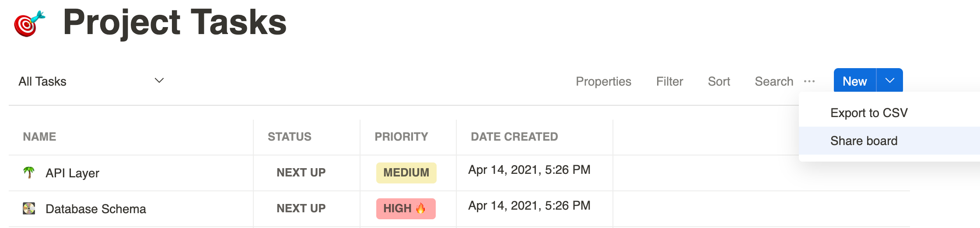Click the DATE CREATED column header

pos(514,137)
